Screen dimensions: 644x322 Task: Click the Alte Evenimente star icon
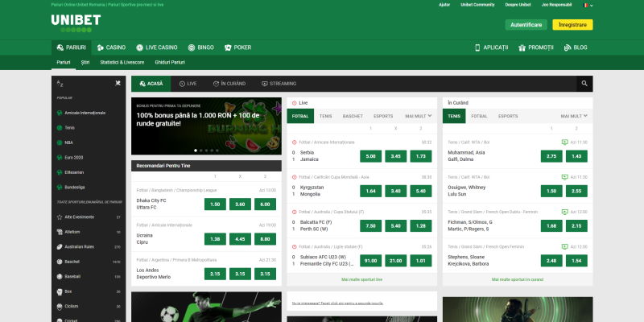tap(60, 217)
